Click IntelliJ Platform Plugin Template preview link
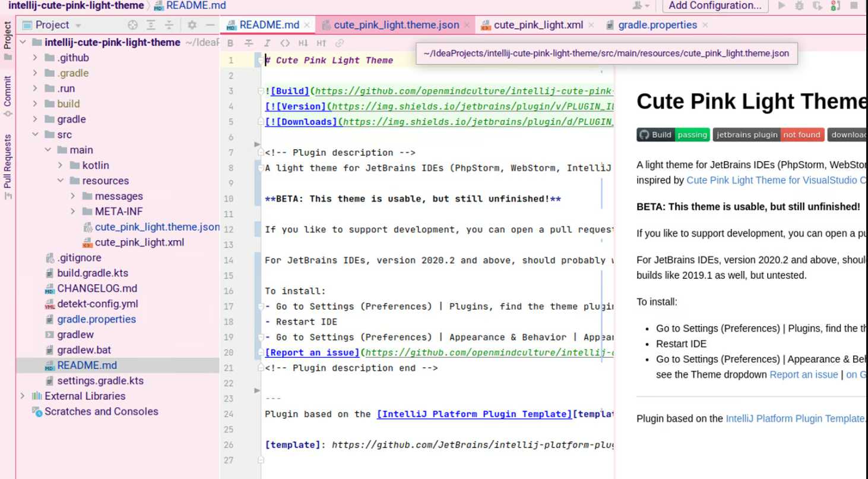Image resolution: width=868 pixels, height=479 pixels. click(x=795, y=419)
